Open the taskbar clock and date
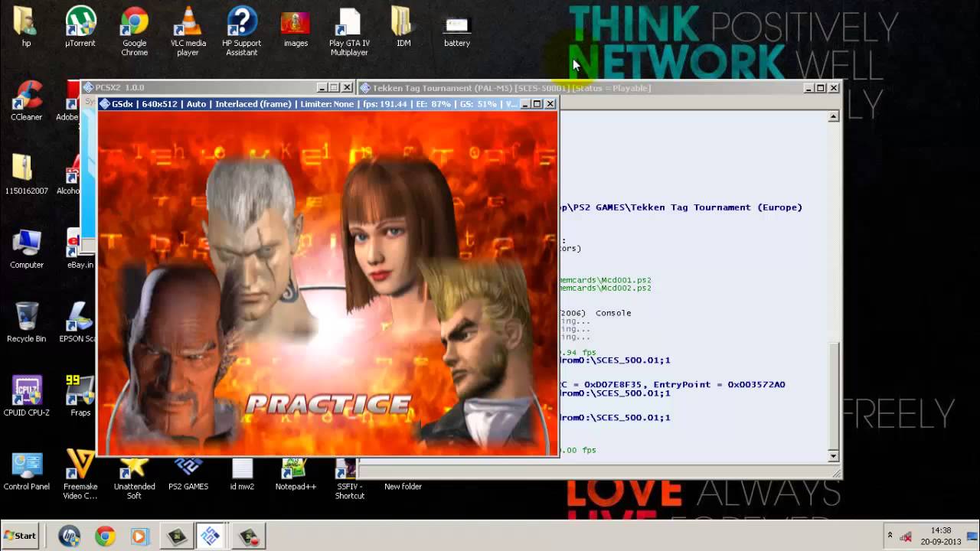Screen dimensions: 980x551 pos(941,536)
